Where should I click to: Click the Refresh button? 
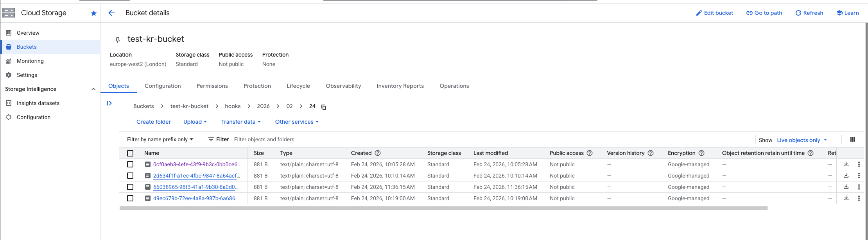click(809, 13)
